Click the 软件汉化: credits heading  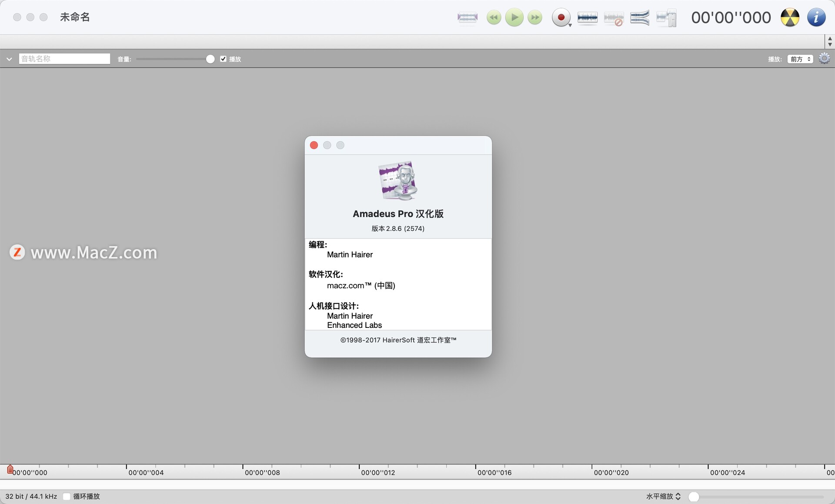click(326, 274)
